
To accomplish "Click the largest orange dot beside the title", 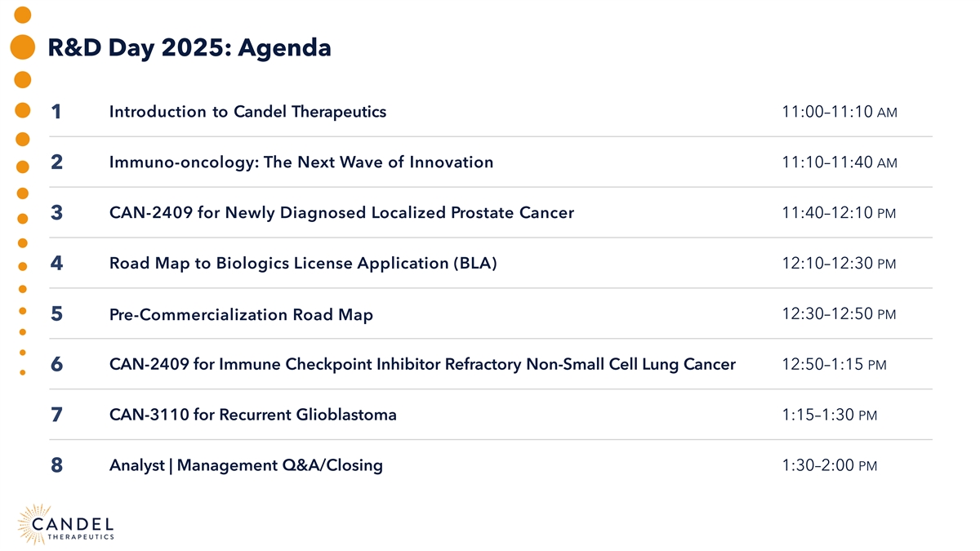I will click(23, 47).
